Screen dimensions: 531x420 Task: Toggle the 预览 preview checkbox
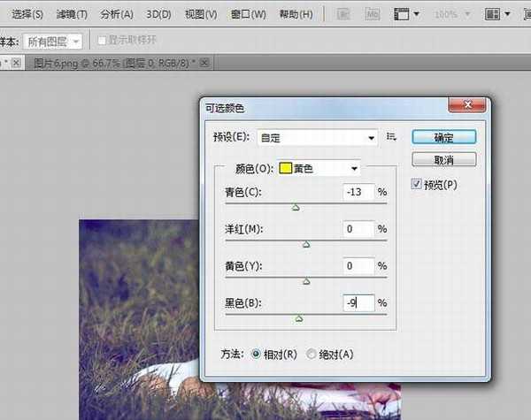point(418,185)
